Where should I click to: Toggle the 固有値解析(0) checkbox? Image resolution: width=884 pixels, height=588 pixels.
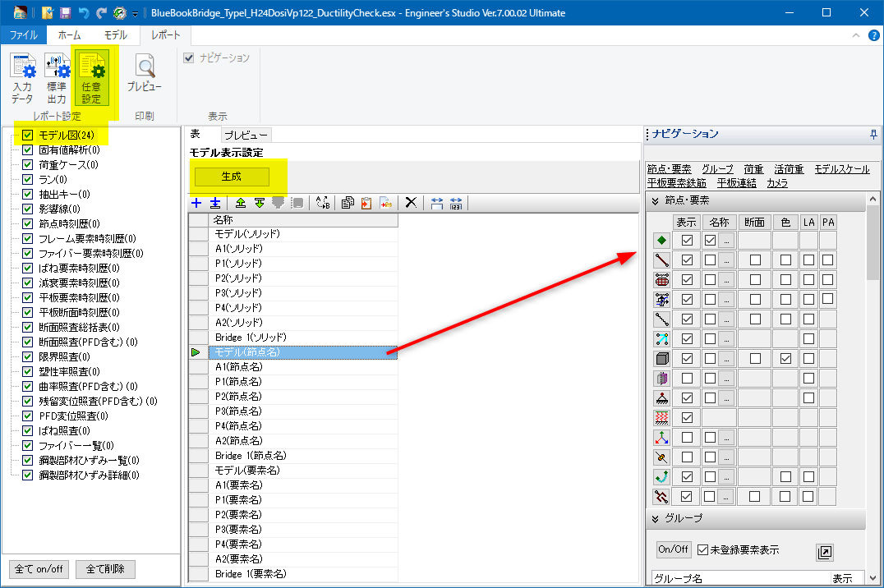pos(28,150)
